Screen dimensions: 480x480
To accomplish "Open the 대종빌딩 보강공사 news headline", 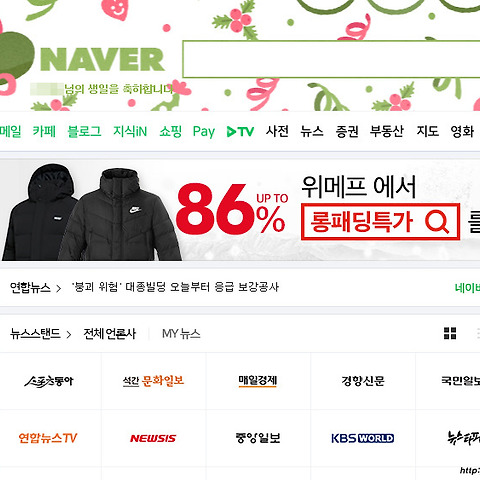I will click(x=175, y=287).
